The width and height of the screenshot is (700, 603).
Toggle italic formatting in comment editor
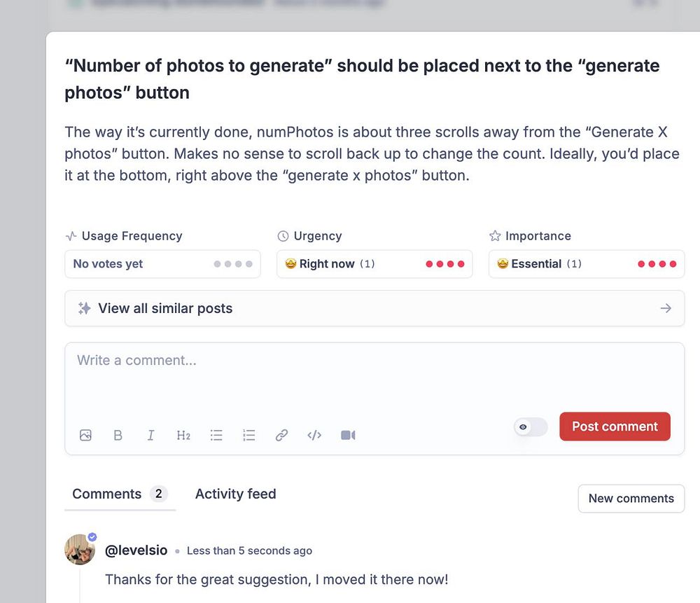coord(150,435)
